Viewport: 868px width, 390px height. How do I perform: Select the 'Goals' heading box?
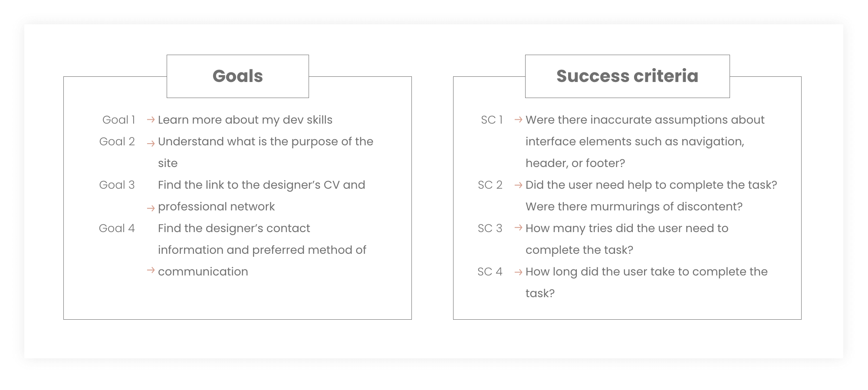[238, 76]
